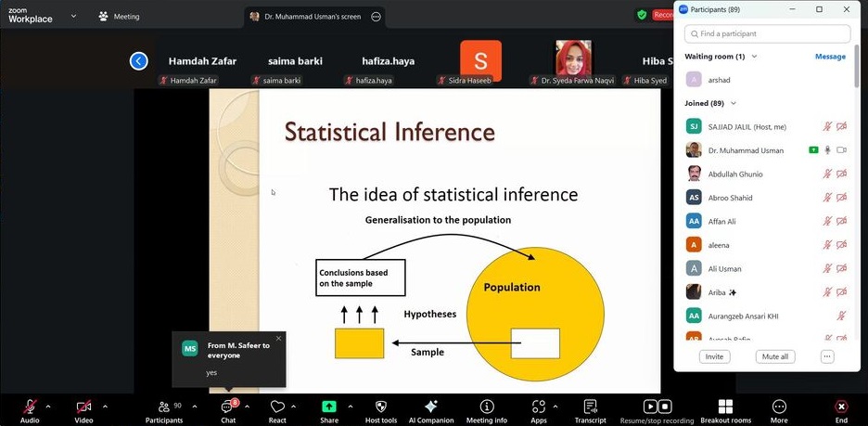Viewport: 868px width, 426px height.
Task: Click the Meeting tab at top
Action: click(119, 17)
